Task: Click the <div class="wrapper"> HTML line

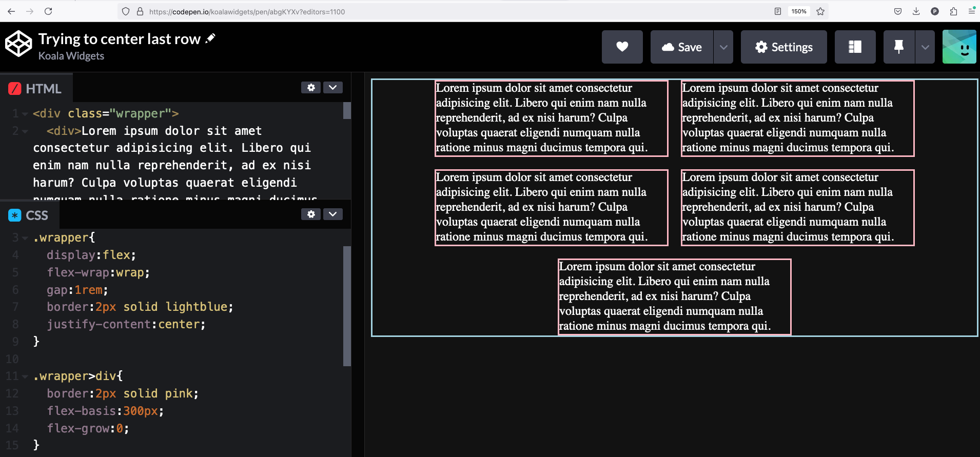Action: tap(106, 113)
